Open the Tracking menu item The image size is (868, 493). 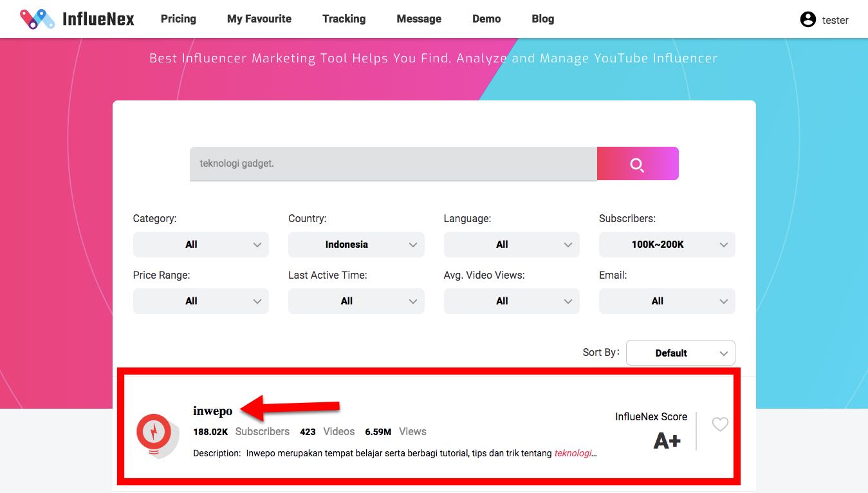coord(344,19)
